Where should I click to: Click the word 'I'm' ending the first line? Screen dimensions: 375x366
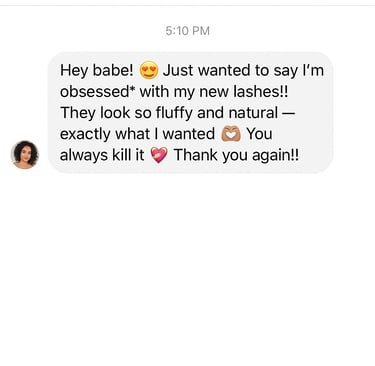pyautogui.click(x=313, y=70)
